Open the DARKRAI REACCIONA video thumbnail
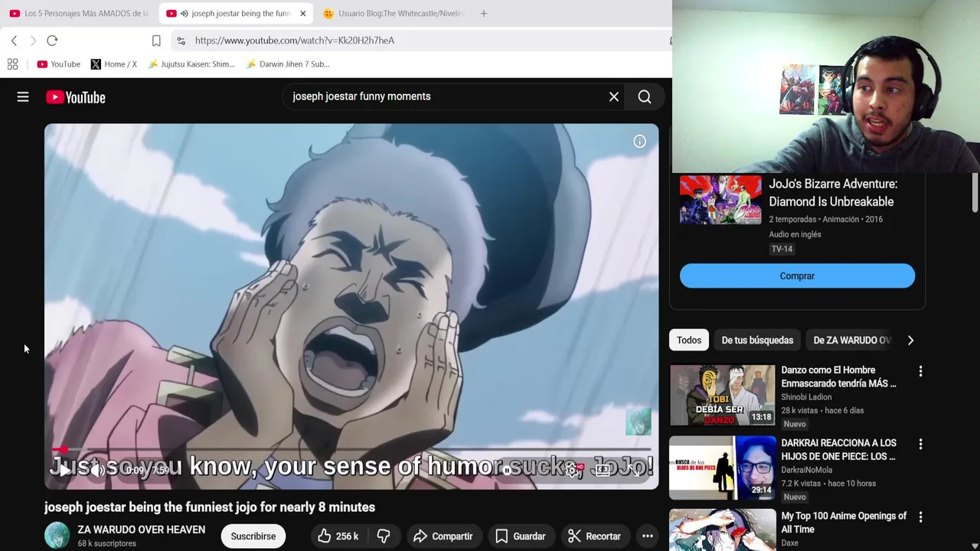The image size is (980, 551). tap(723, 468)
